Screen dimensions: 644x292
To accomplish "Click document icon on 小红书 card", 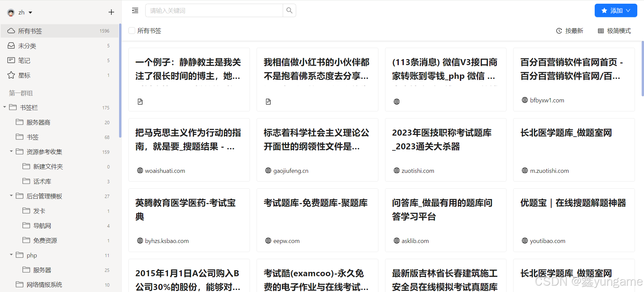I will point(268,102).
